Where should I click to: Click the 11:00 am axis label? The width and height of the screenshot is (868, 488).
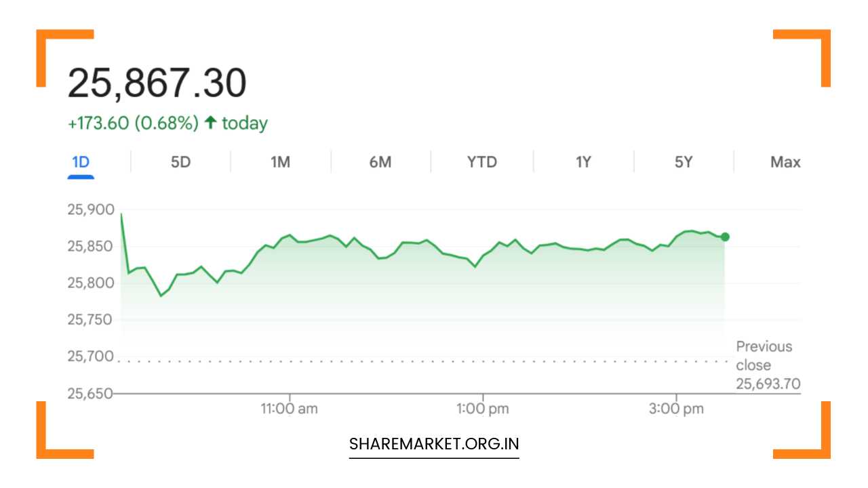[290, 408]
